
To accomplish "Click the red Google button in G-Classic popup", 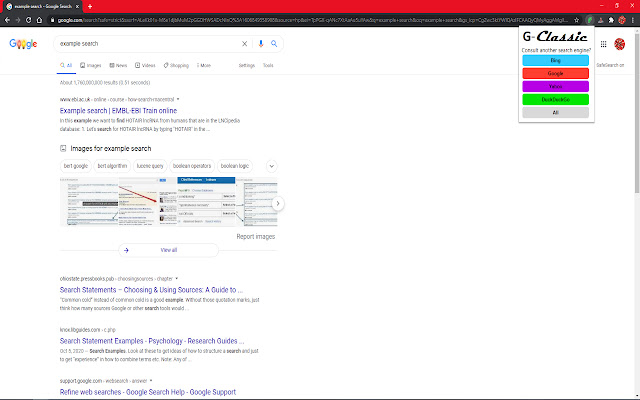I will 556,73.
